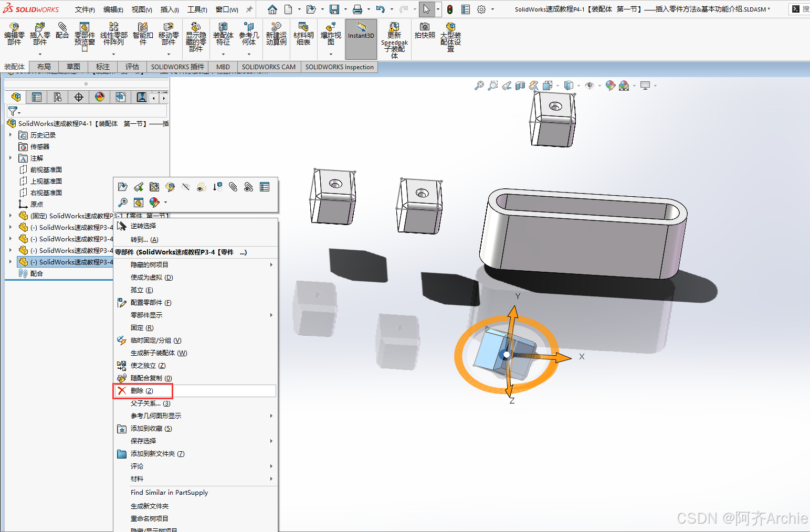Expand the Annotations (注解) tree node
Screen dimensions: 810x532
pyautogui.click(x=10, y=158)
